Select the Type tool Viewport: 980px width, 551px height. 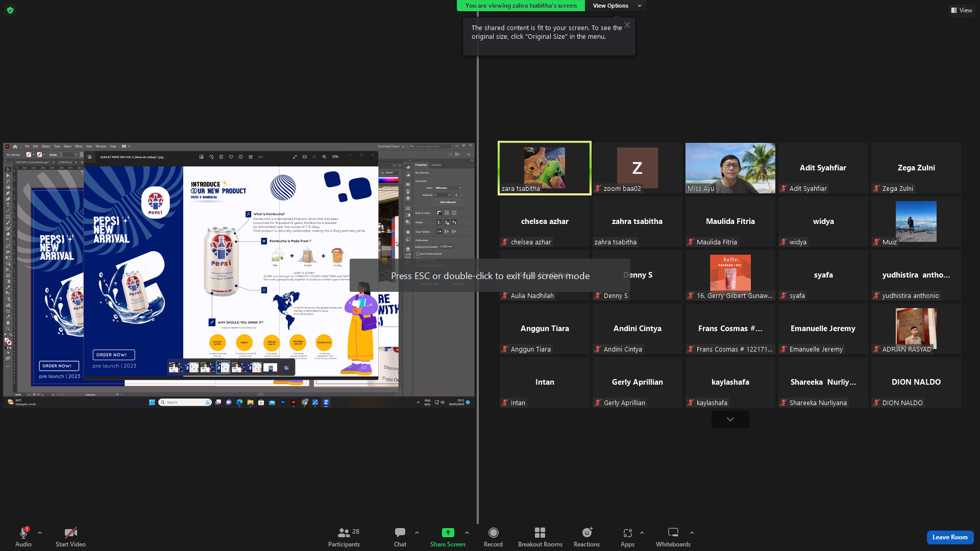pyautogui.click(x=8, y=205)
